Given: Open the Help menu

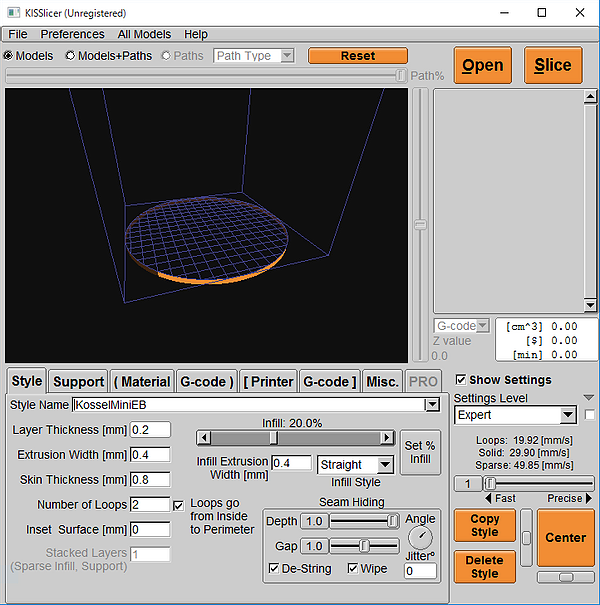Looking at the screenshot, I should [196, 34].
